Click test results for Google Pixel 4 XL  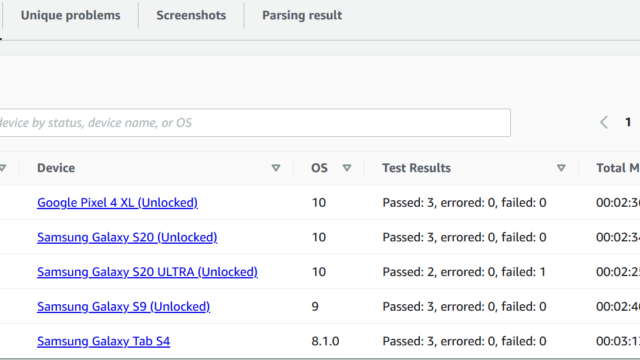pyautogui.click(x=464, y=202)
